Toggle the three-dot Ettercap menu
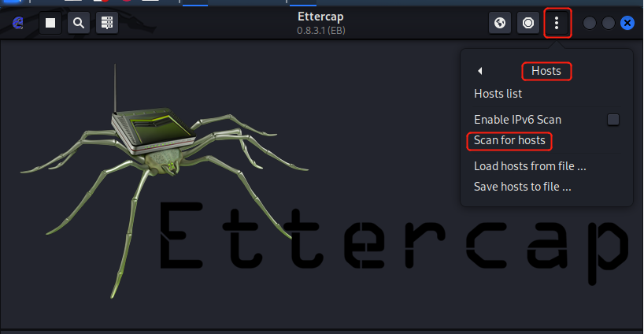The image size is (644, 334). pyautogui.click(x=557, y=23)
